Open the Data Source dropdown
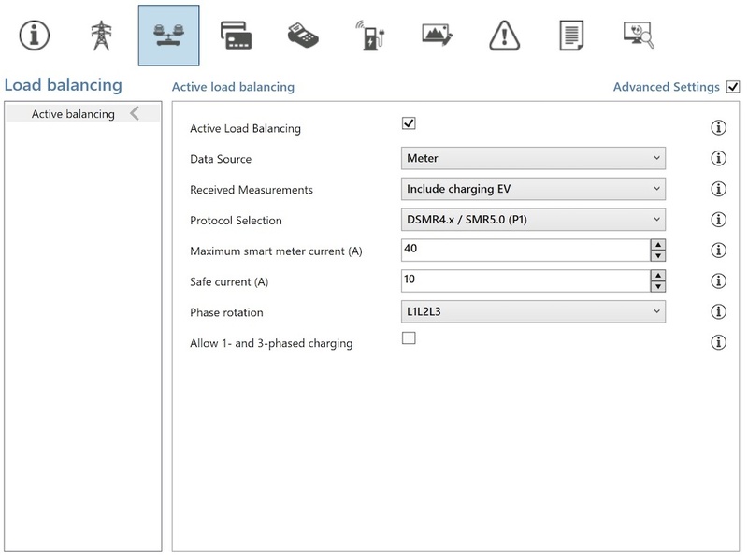Image resolution: width=748 pixels, height=560 pixels. click(x=533, y=158)
